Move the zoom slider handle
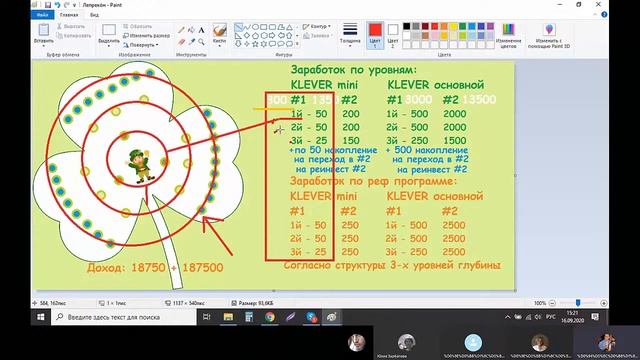The height and width of the screenshot is (360, 640). (x=578, y=303)
